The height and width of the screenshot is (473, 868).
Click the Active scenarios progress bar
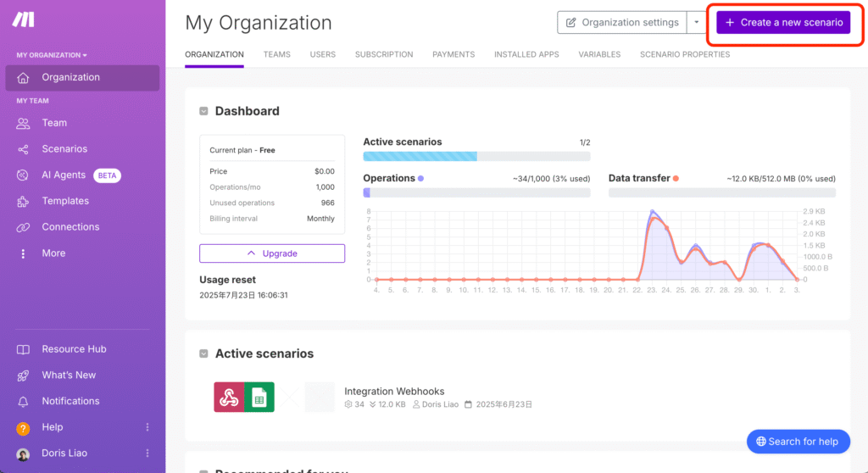tap(476, 156)
